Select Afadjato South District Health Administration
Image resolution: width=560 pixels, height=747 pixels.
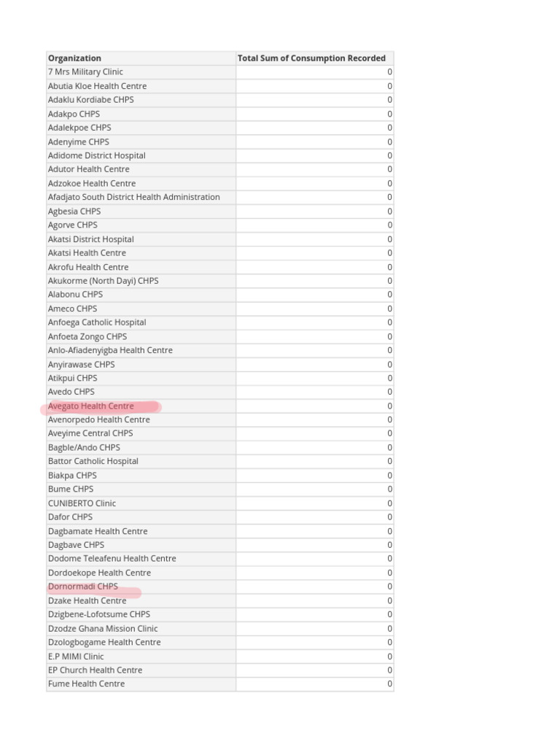click(x=141, y=197)
